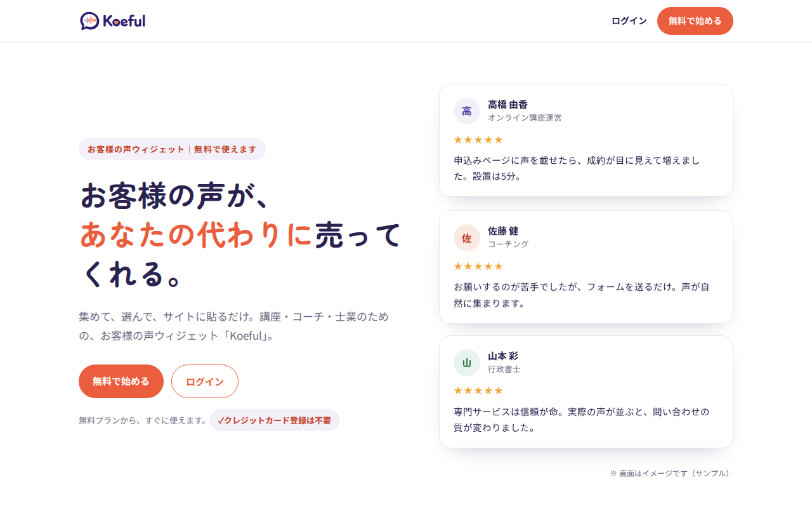Click the お客様の声ウィジェット｜無料で使えます badge

coord(172,149)
